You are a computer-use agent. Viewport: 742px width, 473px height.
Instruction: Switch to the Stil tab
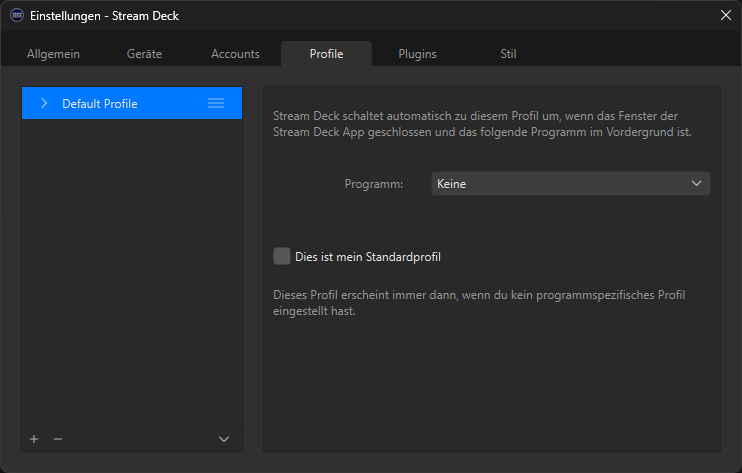click(x=508, y=54)
